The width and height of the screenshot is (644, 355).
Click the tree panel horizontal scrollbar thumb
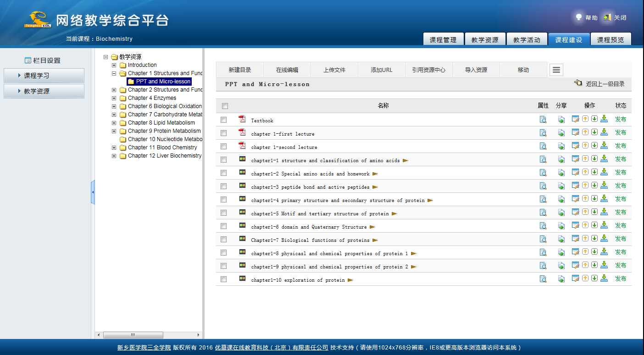click(133, 335)
